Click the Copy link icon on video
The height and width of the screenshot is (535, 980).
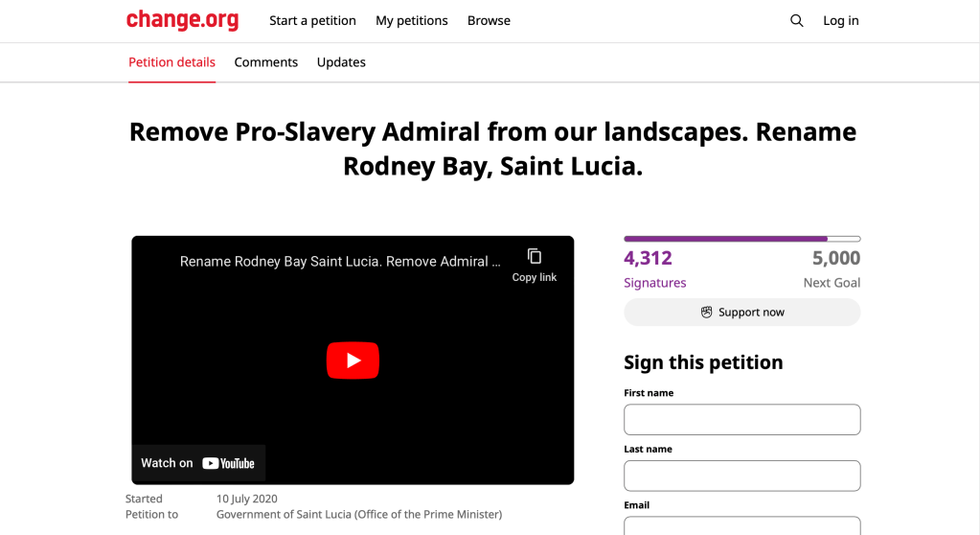coord(535,256)
